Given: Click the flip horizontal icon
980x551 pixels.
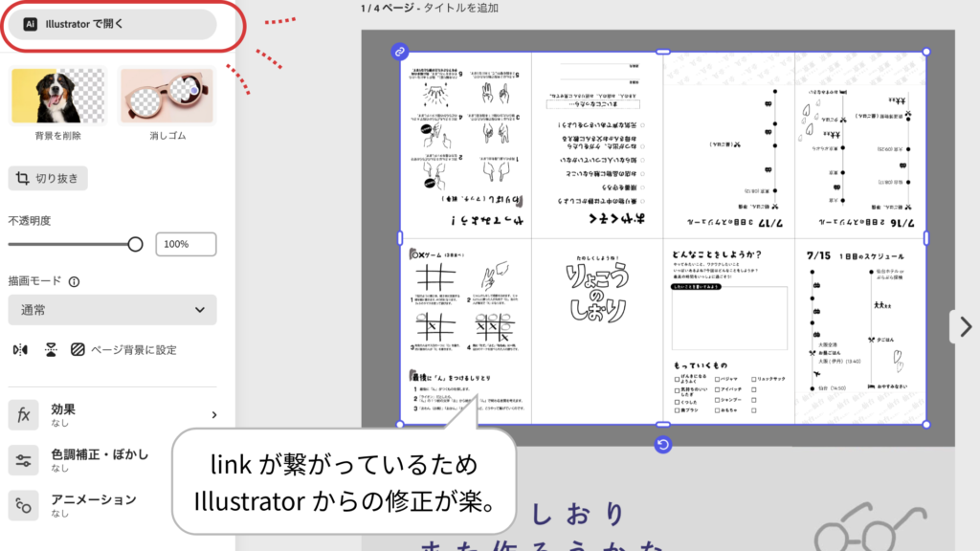Looking at the screenshot, I should point(20,350).
